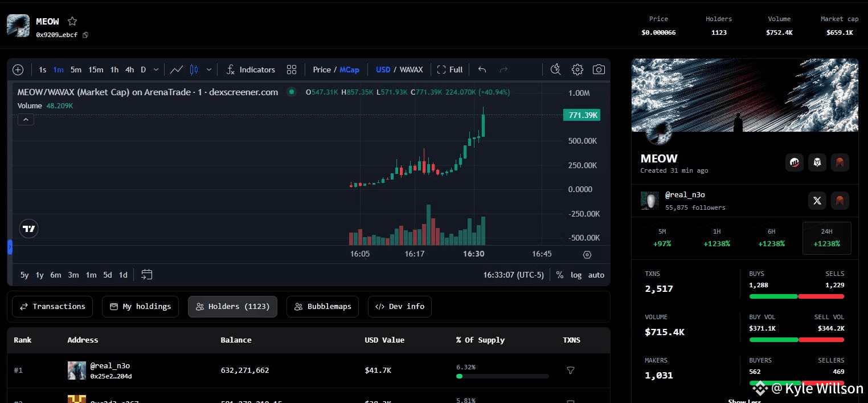This screenshot has width=868, height=403.
Task: Expand the blue left-side panel handle
Action: (x=10, y=247)
